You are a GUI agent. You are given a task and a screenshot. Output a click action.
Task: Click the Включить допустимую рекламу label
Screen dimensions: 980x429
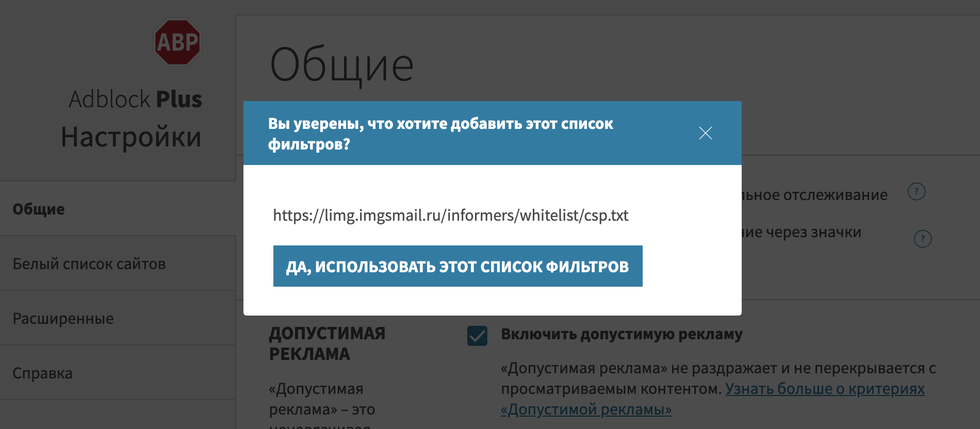(x=622, y=334)
